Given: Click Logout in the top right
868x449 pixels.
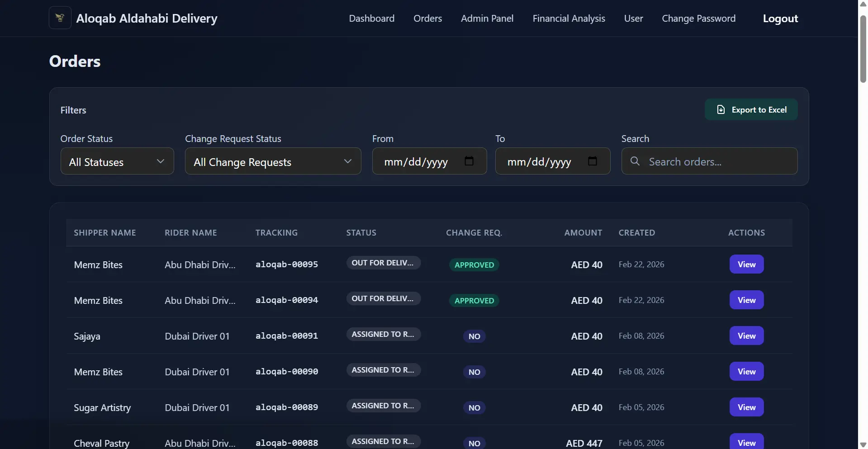Looking at the screenshot, I should click(781, 19).
